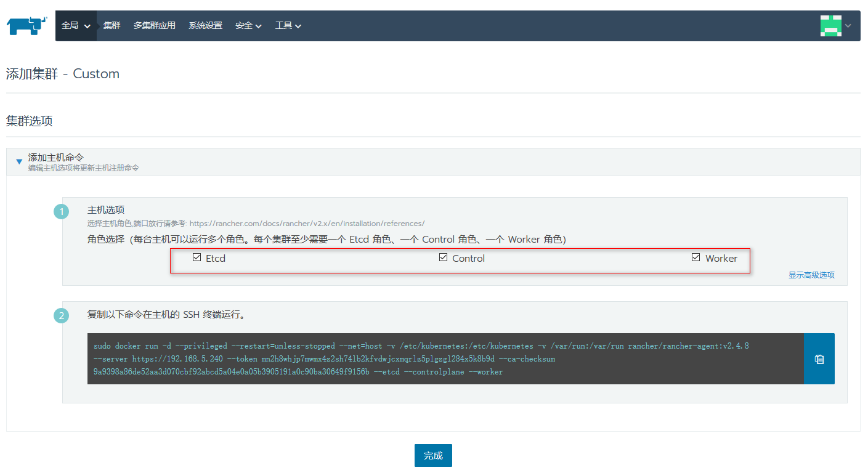Click the 编辑主机选项将更新主机注册命令 subtitle

(x=84, y=168)
